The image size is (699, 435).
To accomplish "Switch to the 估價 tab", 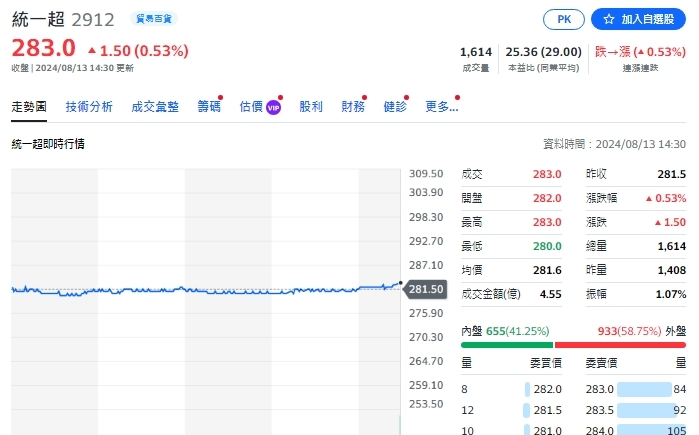I will (x=251, y=107).
